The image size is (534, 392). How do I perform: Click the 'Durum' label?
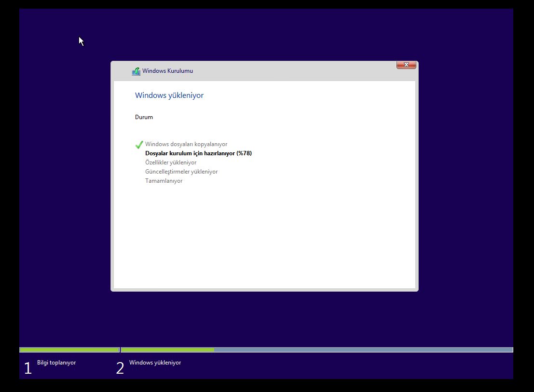tap(144, 117)
